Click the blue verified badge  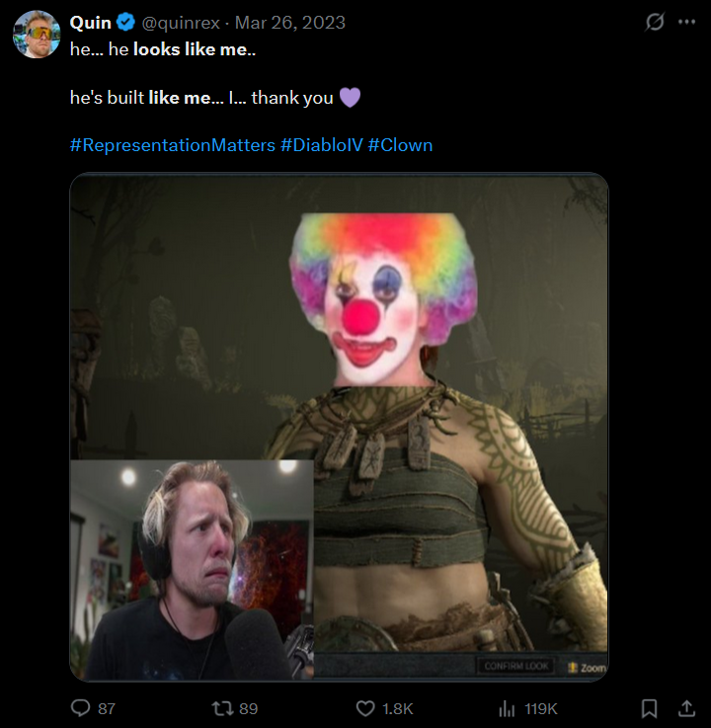(x=125, y=23)
